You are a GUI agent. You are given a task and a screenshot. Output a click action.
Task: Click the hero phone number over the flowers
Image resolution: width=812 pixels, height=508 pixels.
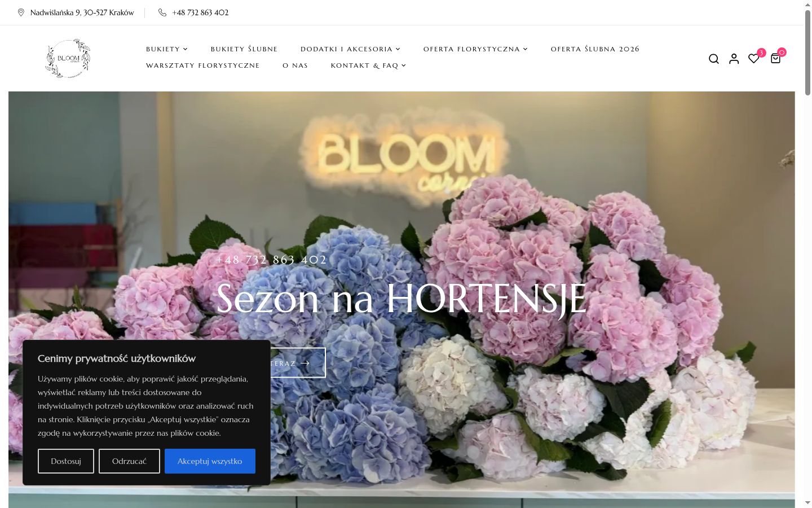[x=271, y=260]
